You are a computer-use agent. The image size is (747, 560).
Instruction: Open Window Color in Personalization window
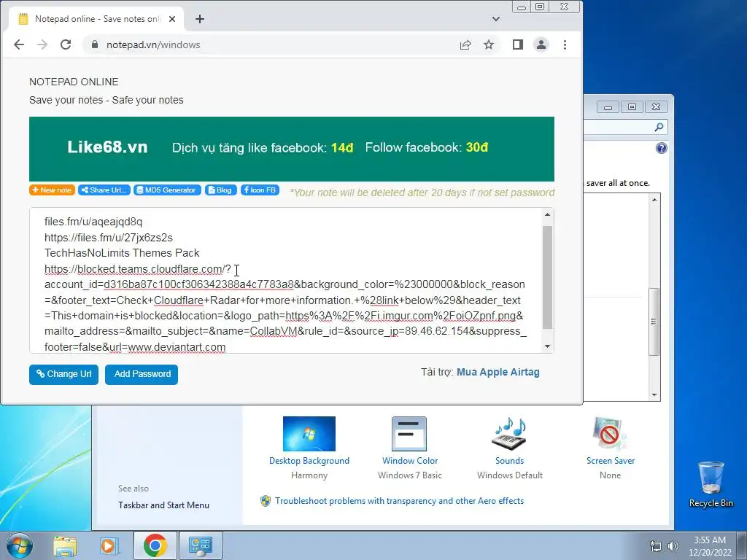410,448
